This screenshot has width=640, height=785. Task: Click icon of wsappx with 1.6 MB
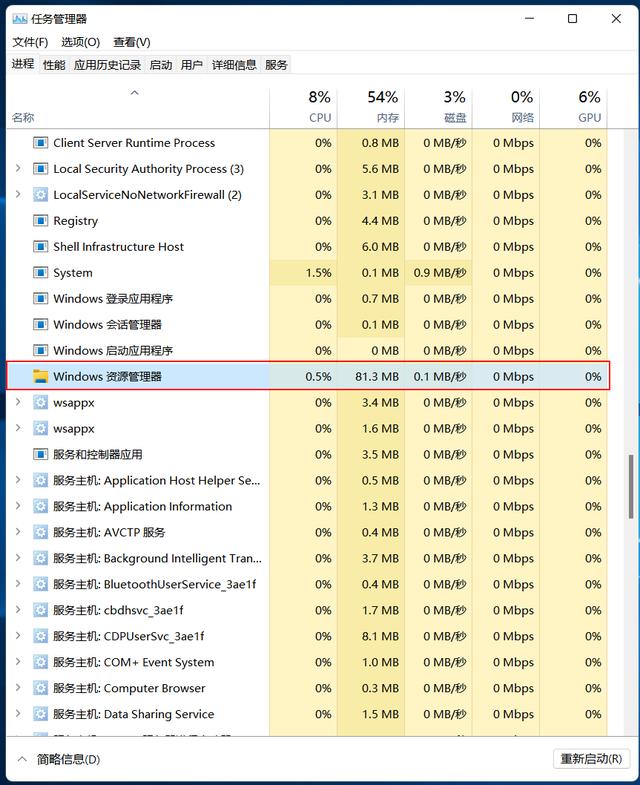(40, 429)
